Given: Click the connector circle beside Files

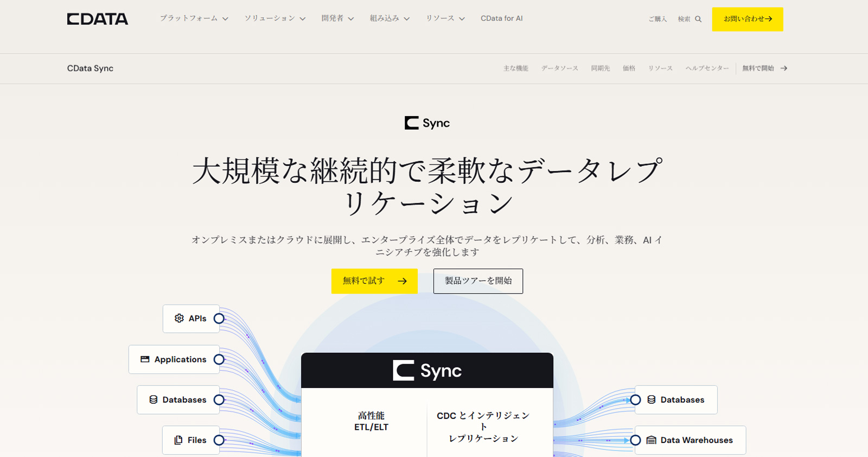Looking at the screenshot, I should pyautogui.click(x=219, y=440).
